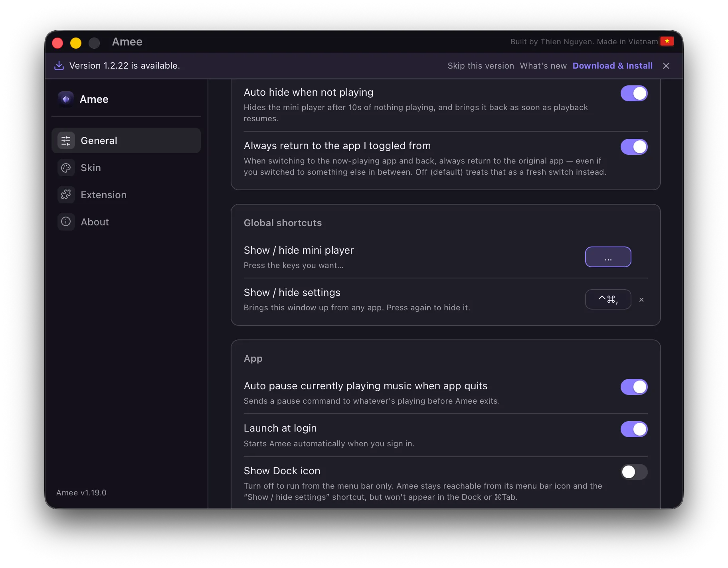Click 'Starts Amee automatically when you sign in.'
The height and width of the screenshot is (568, 728).
pos(329,444)
